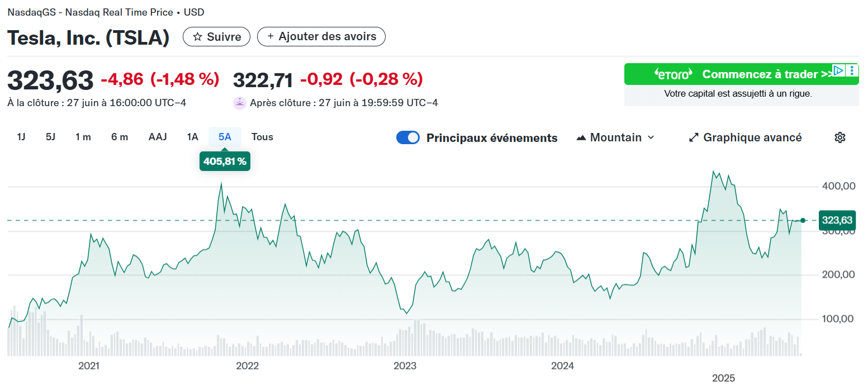The height and width of the screenshot is (390, 868).
Task: Click the Votre capital est assujetti disclaimer text
Action: [738, 94]
